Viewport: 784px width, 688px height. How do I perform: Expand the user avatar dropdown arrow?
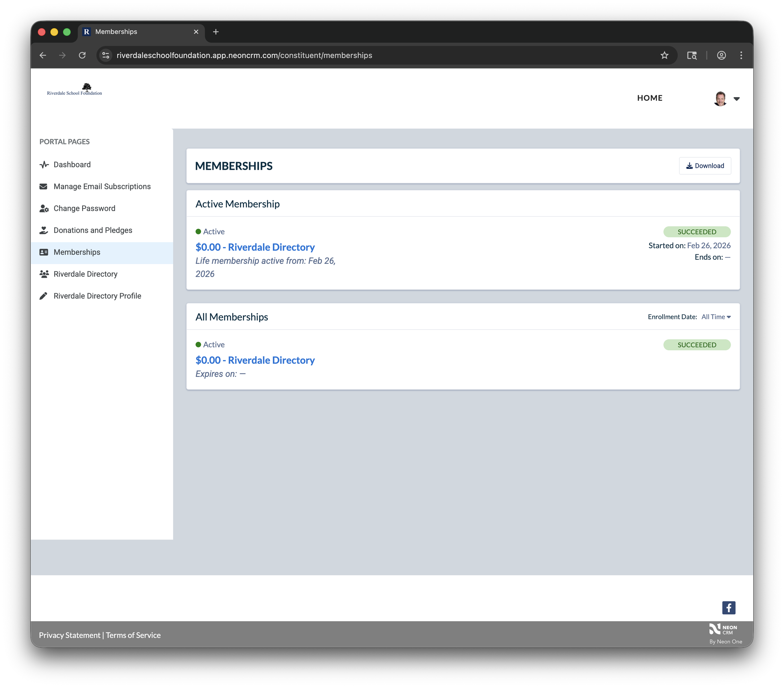coord(736,99)
